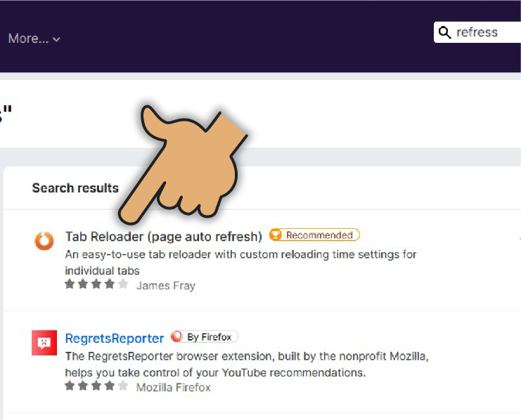Viewport: 521px width, 420px height.
Task: Click the Tab Reloader description text
Action: tap(240, 262)
